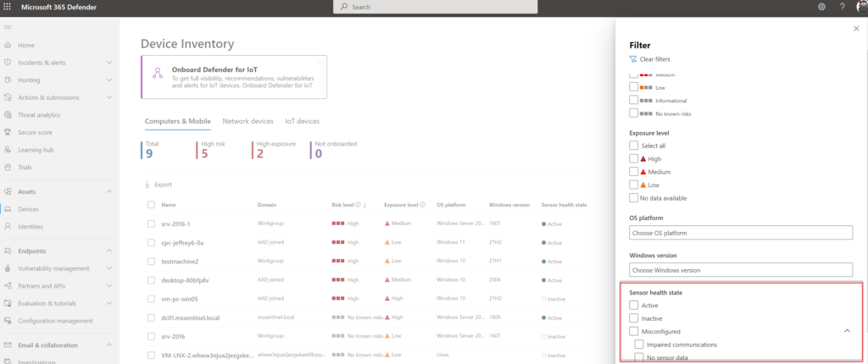Viewport: 868px width, 364px height.
Task: Click the Identities person icon
Action: 8,226
